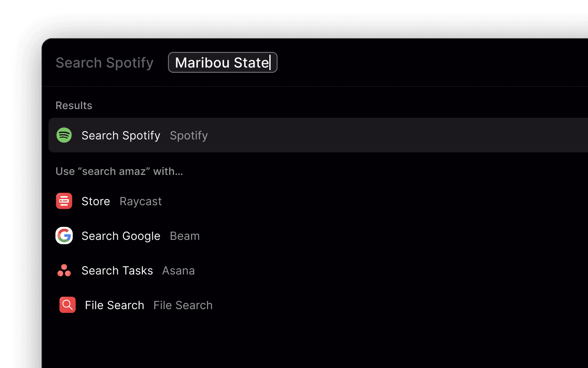Image resolution: width=588 pixels, height=368 pixels.
Task: Click the File Search magnifier icon
Action: [68, 305]
